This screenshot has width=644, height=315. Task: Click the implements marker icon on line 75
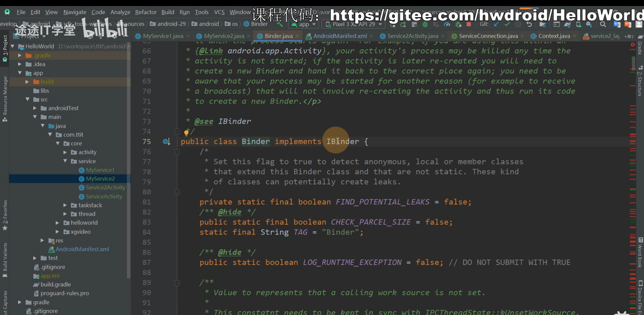click(166, 142)
